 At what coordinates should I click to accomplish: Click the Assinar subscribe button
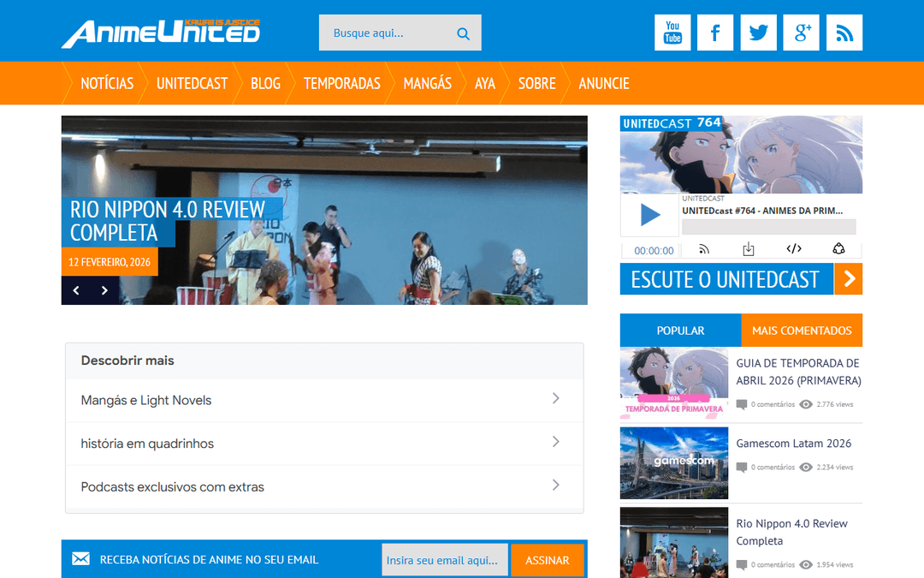(548, 560)
